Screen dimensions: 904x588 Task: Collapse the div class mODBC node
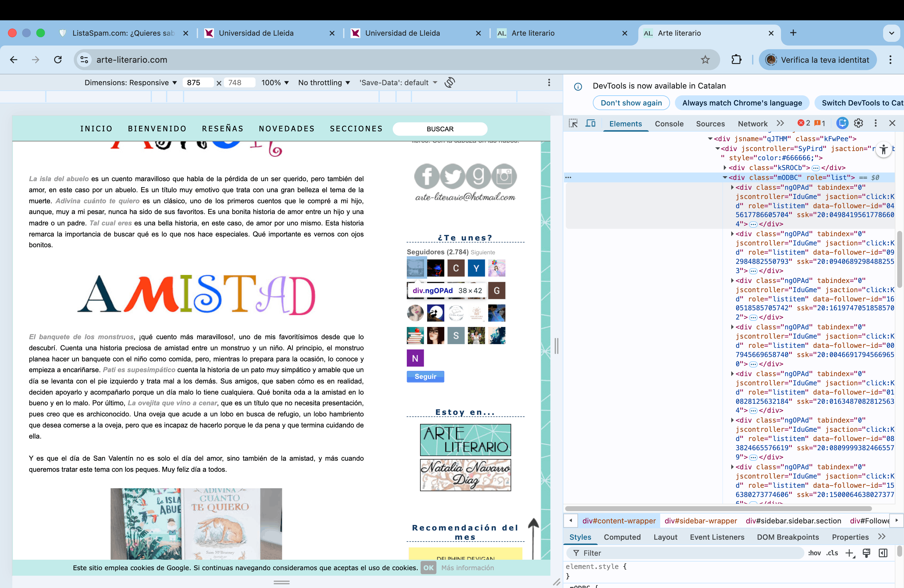[x=725, y=177]
